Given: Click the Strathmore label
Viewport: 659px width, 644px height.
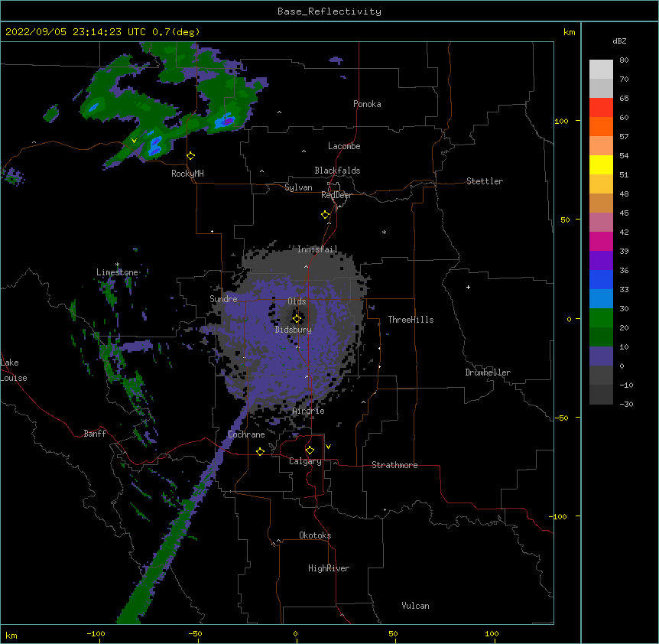Looking at the screenshot, I should pyautogui.click(x=394, y=465).
